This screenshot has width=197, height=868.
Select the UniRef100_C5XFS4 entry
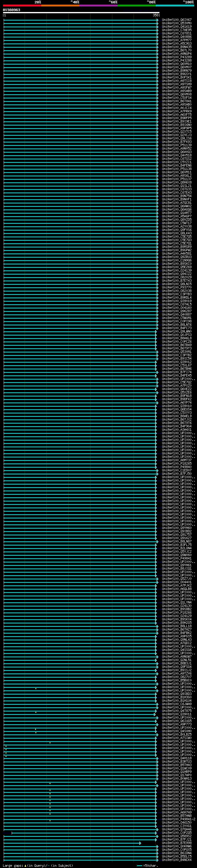pos(176,98)
